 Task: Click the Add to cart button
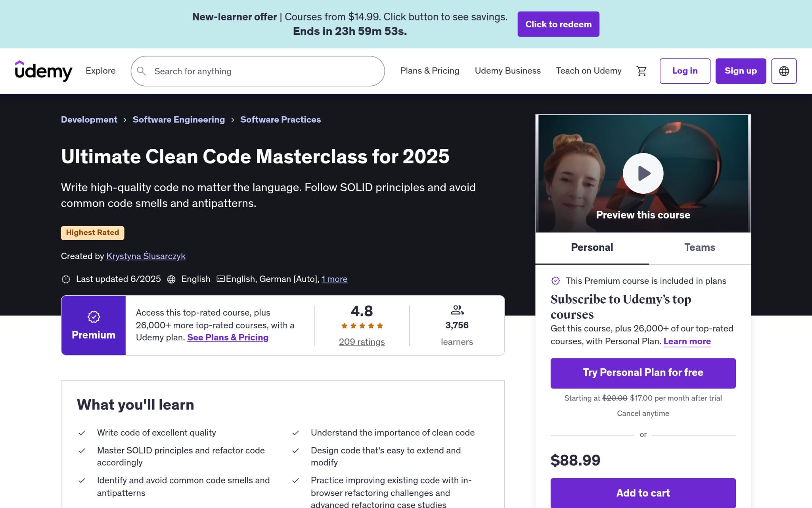click(643, 493)
